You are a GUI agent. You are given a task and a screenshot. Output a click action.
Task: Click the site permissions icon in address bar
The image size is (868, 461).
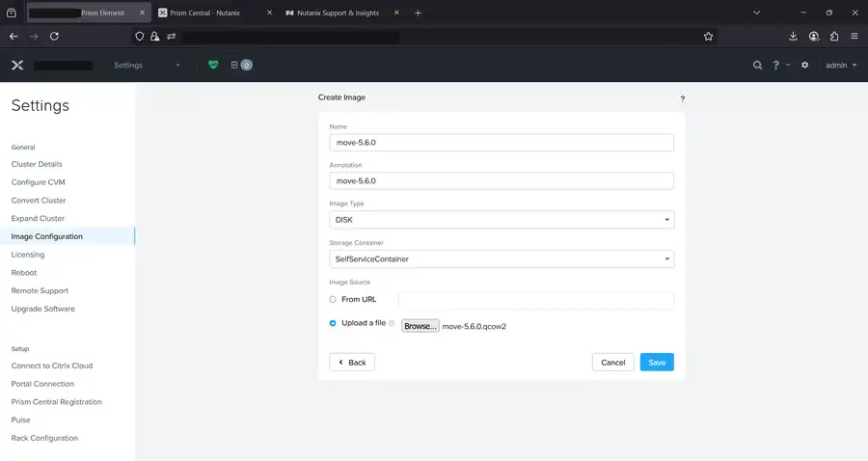point(171,37)
